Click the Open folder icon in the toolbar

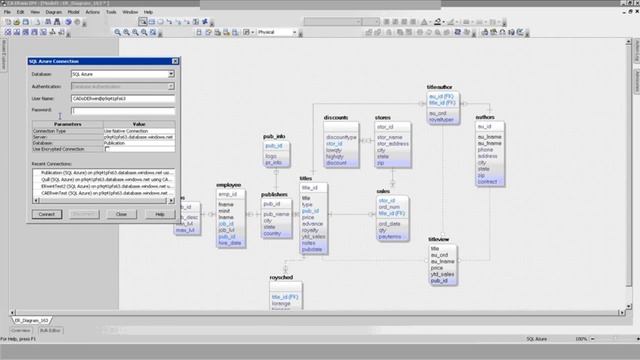17,22
